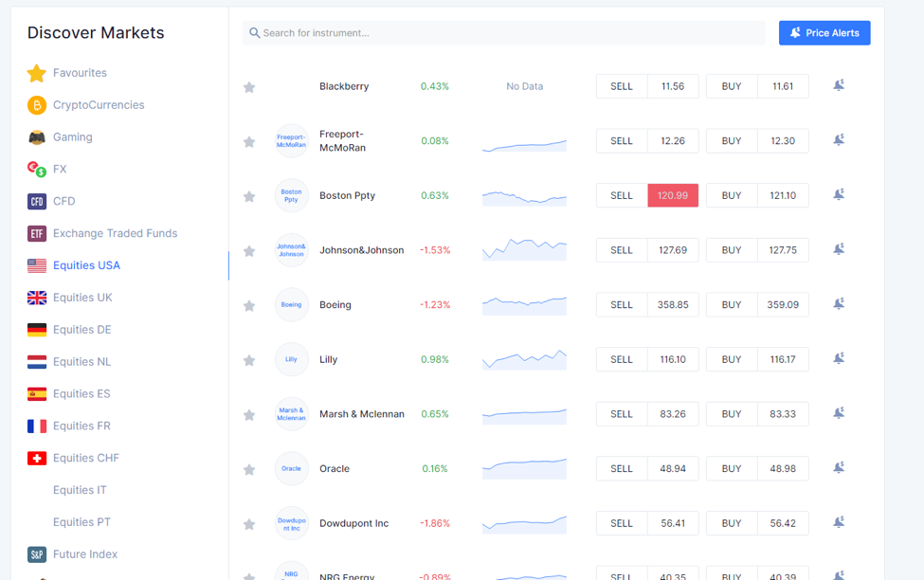This screenshot has width=924, height=580.
Task: Toggle favourite star for Freeport-McMoRan
Action: [249, 142]
